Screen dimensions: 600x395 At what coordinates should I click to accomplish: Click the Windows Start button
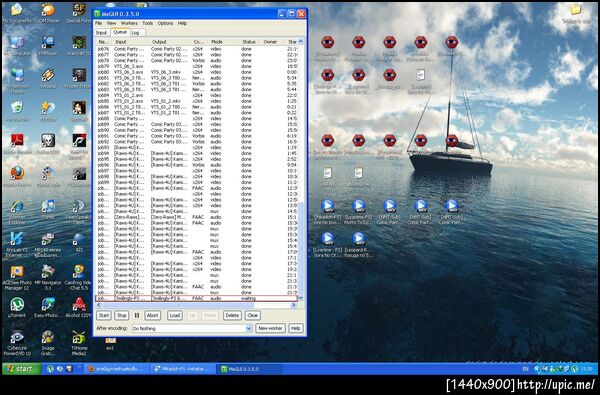point(21,369)
